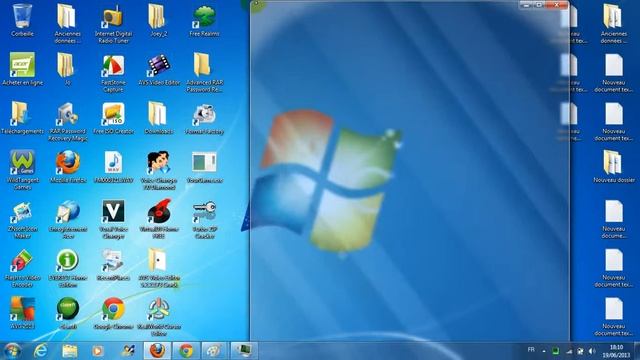Open Internet Explorer from the taskbar

point(40,351)
